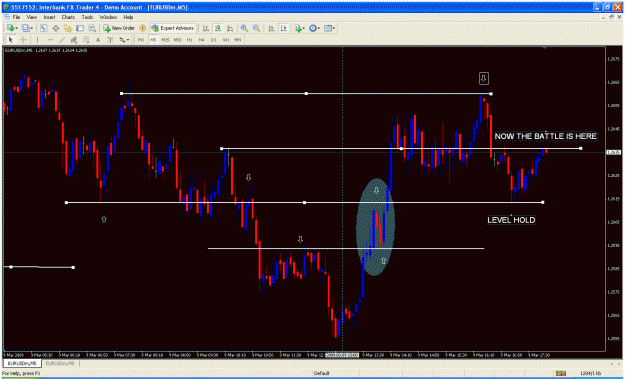Select the 'LEVEL HOLD' chart label
The image size is (625, 379).
511,220
